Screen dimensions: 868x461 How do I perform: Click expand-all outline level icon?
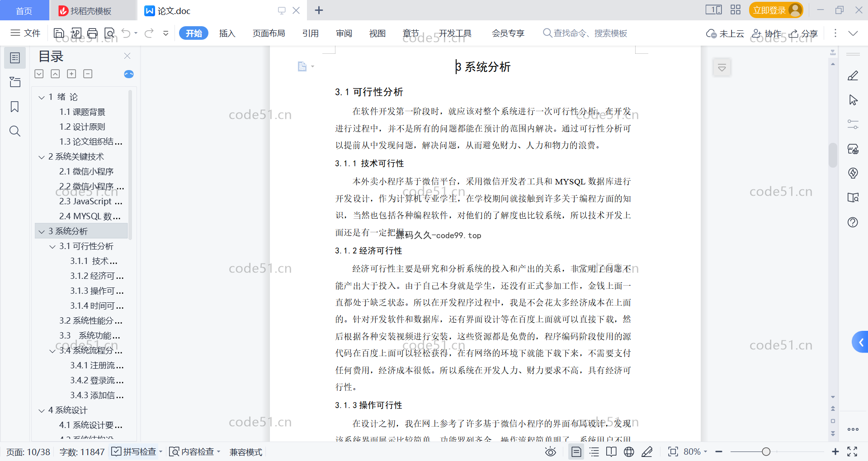(x=39, y=74)
